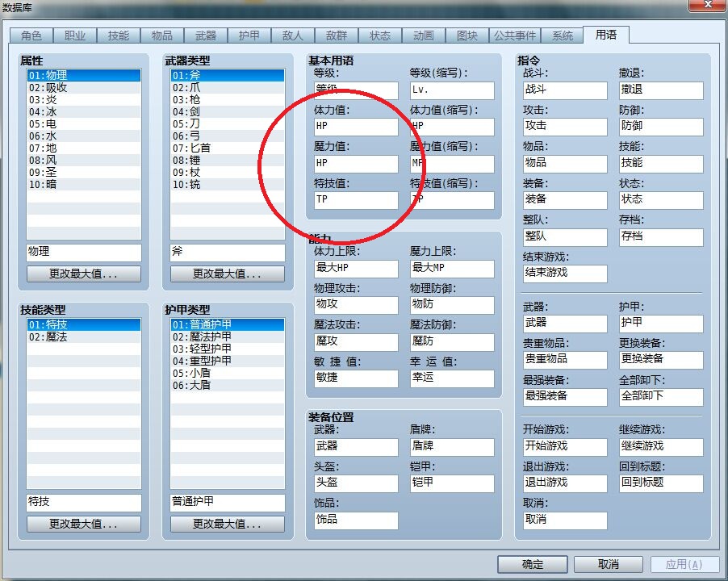
Task: Click the 取消 button at bottom
Action: (x=609, y=564)
